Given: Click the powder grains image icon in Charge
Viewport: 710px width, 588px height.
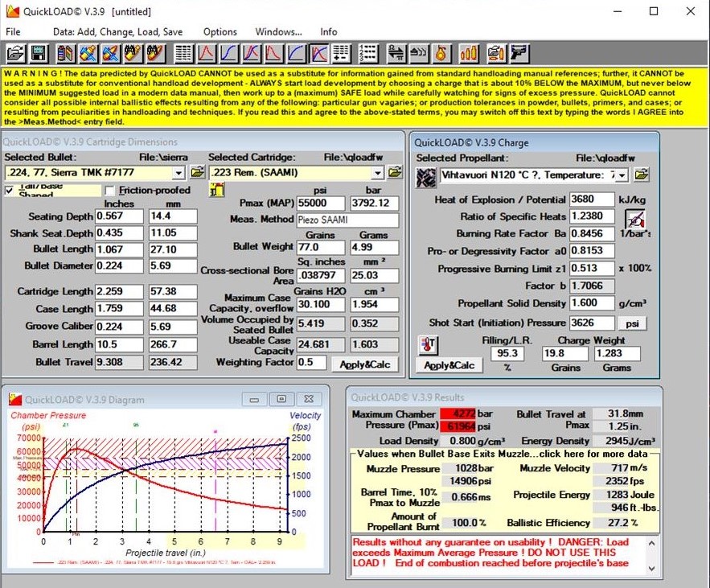Looking at the screenshot, I should (x=425, y=177).
